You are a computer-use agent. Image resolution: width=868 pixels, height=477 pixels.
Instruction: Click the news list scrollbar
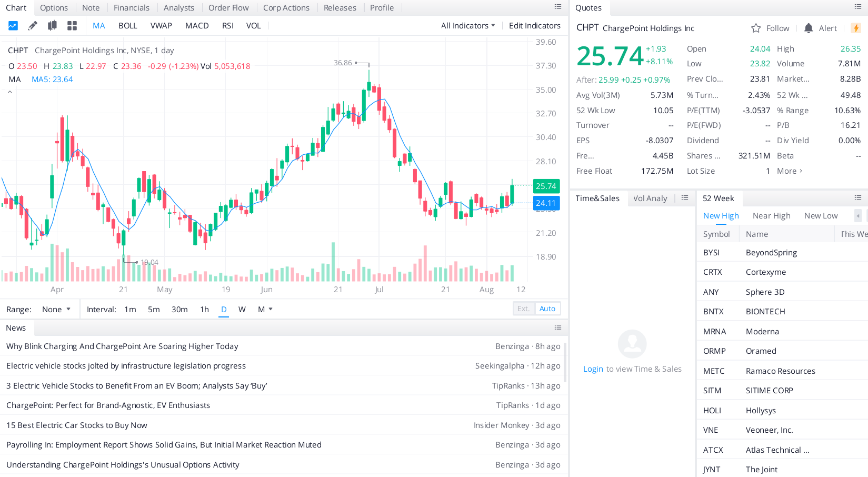565,362
